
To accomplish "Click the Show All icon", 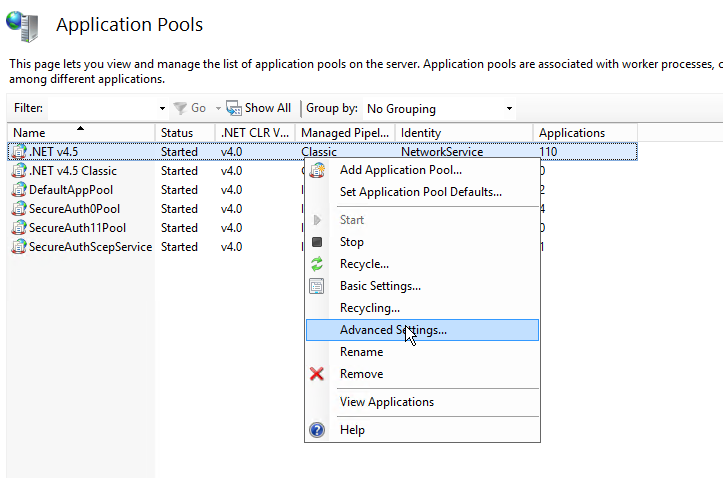I will click(x=234, y=108).
